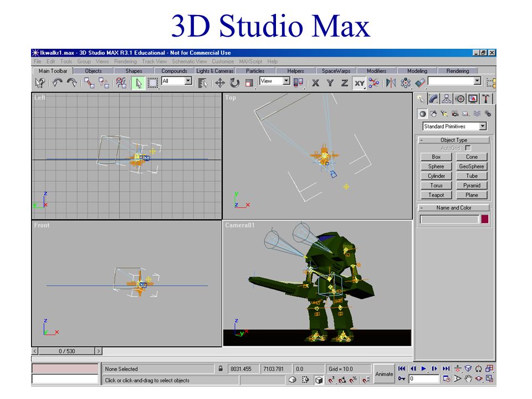Select the Select and Rotate tool
Image resolution: width=532 pixels, height=399 pixels.
tap(234, 83)
